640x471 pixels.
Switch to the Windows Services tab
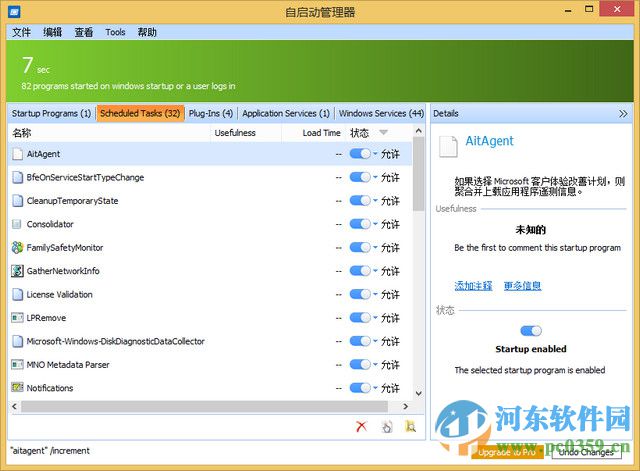(381, 113)
